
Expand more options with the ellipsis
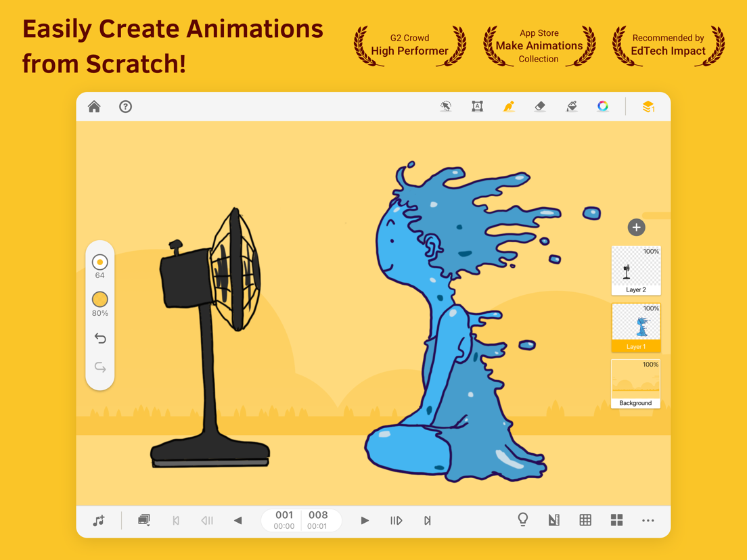(648, 520)
